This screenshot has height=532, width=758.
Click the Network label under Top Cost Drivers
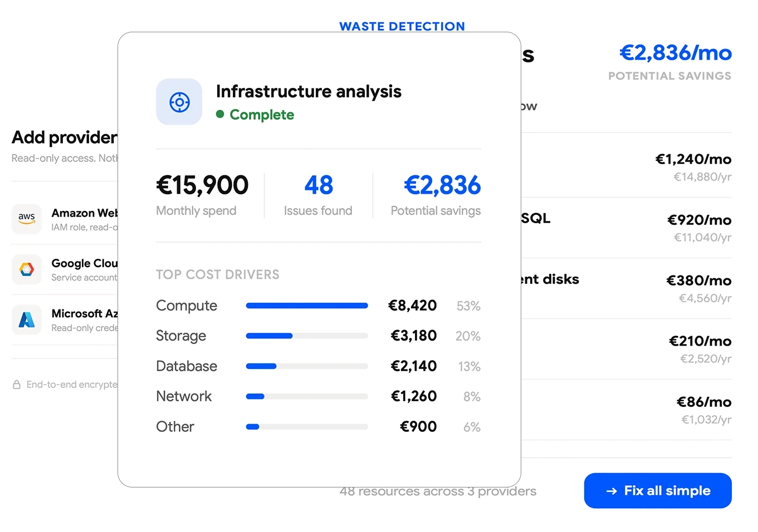(x=184, y=396)
